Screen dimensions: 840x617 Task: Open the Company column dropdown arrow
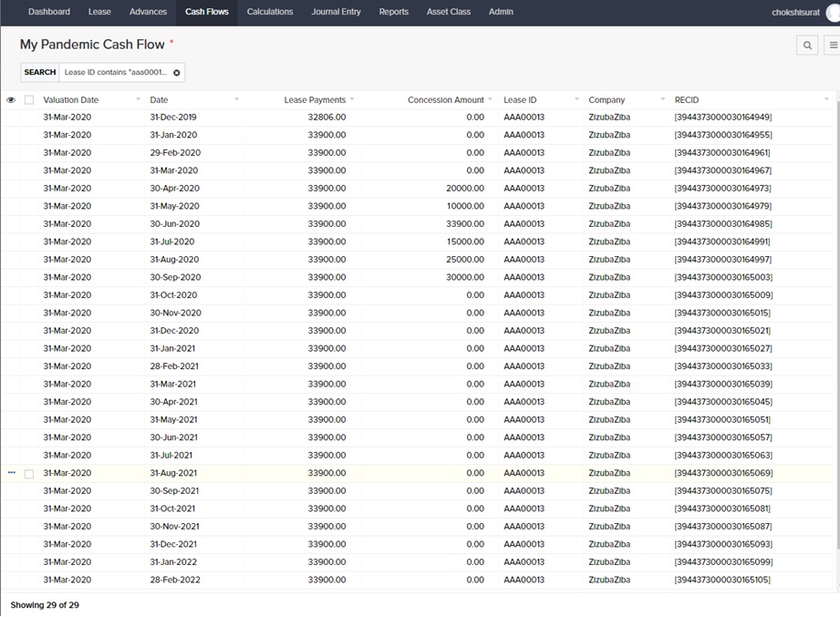[x=663, y=99]
